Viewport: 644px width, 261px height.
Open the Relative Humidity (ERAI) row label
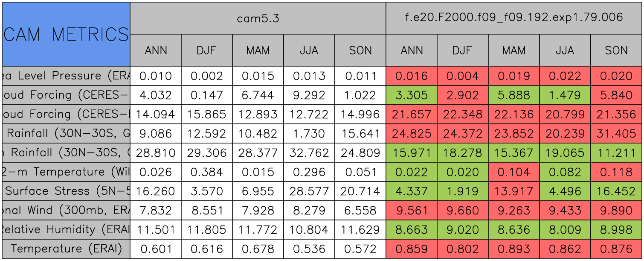pyautogui.click(x=66, y=230)
